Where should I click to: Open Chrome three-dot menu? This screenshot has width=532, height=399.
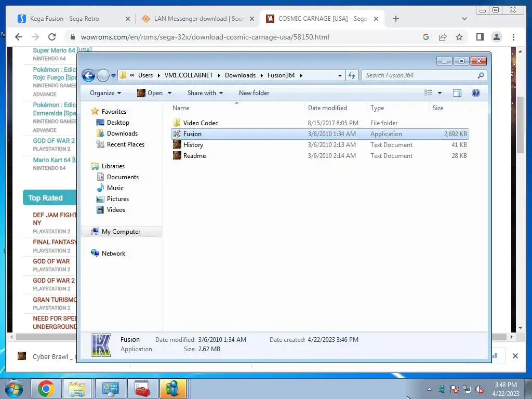513,37
